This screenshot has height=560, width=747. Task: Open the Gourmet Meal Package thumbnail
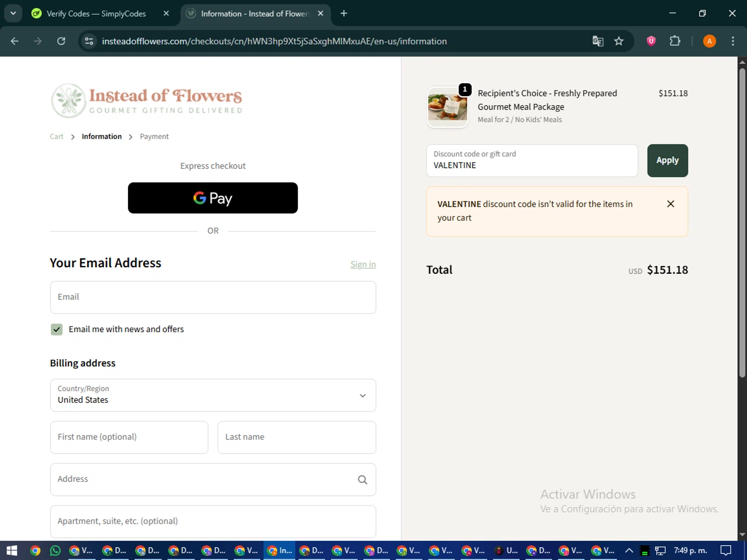pos(448,107)
